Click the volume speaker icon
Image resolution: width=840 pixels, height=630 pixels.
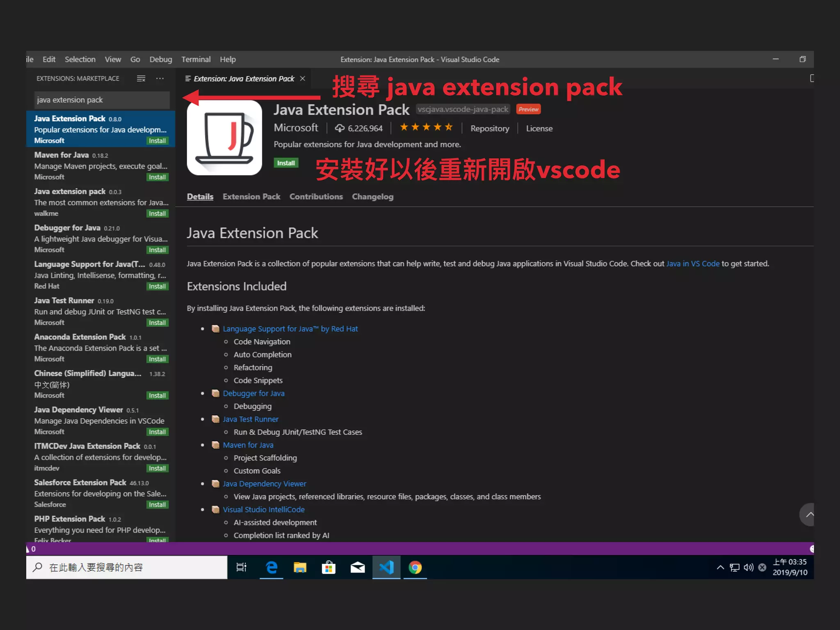749,567
